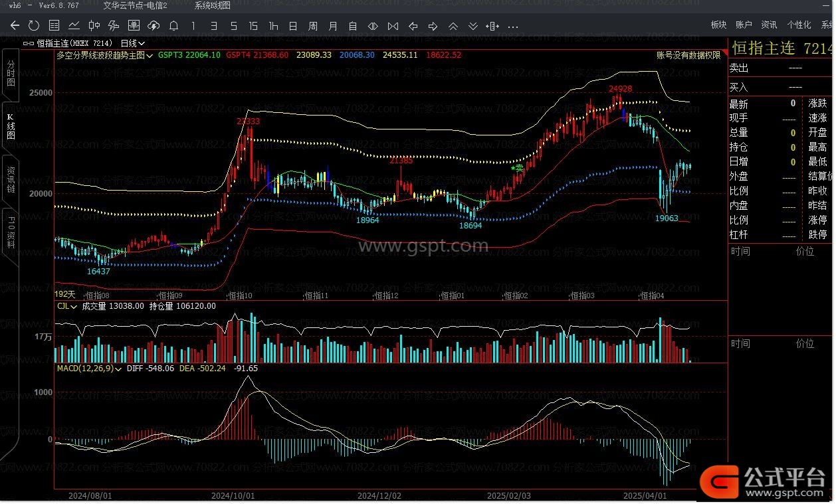Viewport: 836px width, 504px height.
Task: Click the link chain icon beside 恒指主连
Action: tap(29, 43)
